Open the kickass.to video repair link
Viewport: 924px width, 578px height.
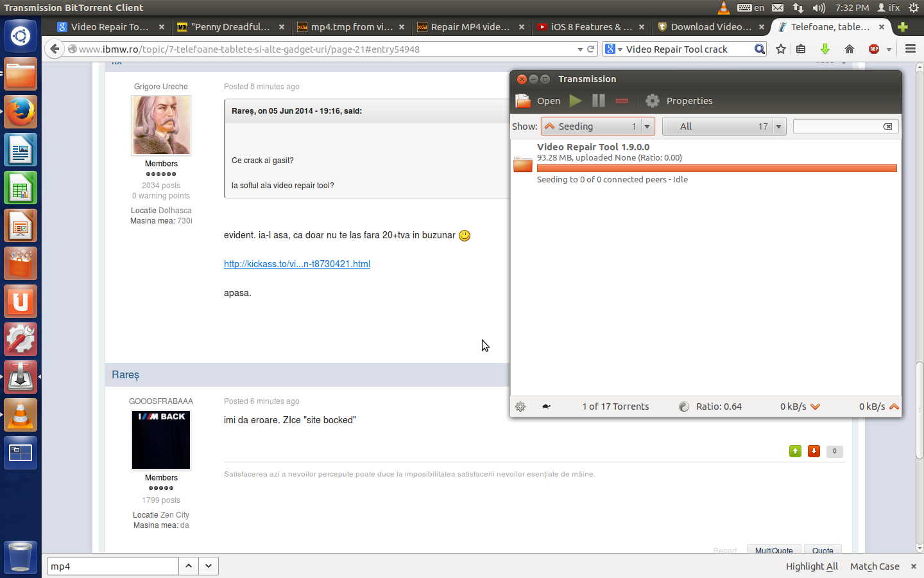click(x=297, y=264)
